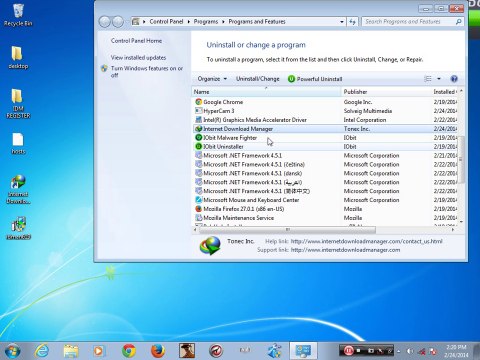Click the Start button orb
Screen dimensions: 480x360
(12, 351)
